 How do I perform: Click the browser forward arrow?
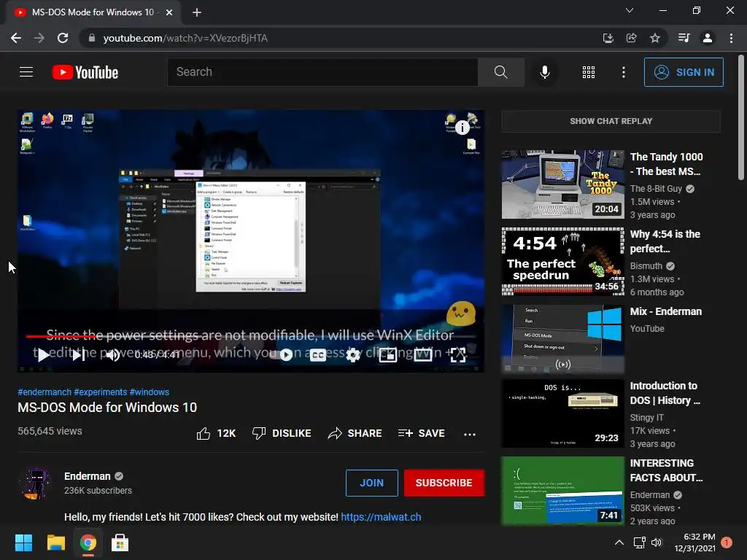tap(39, 38)
